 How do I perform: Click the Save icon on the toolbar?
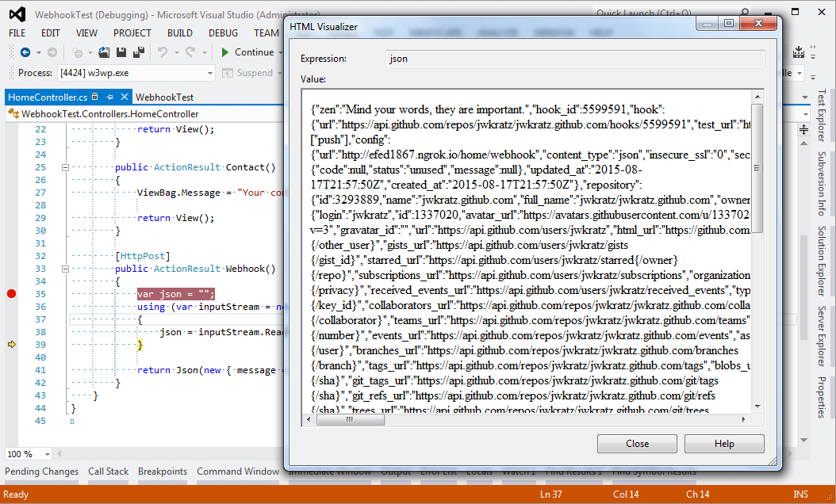(121, 52)
